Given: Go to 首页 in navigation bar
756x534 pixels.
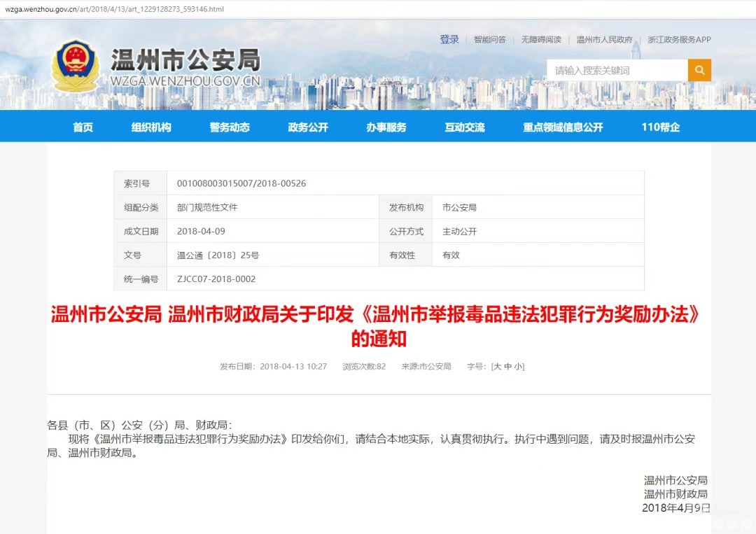Looking at the screenshot, I should (x=83, y=127).
